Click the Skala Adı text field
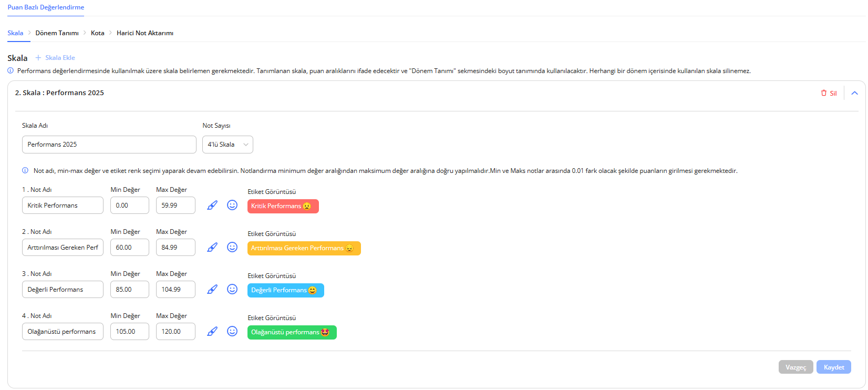Image resolution: width=868 pixels, height=390 pixels. pos(109,145)
